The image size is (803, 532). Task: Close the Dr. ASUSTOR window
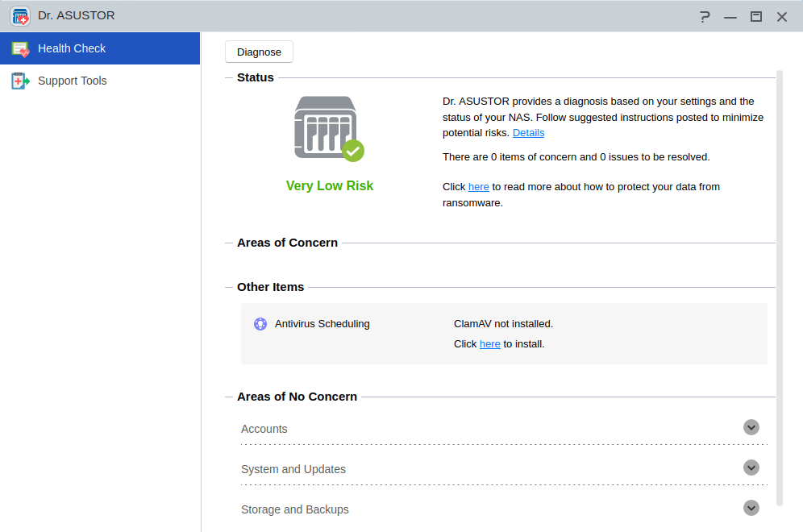click(x=781, y=16)
